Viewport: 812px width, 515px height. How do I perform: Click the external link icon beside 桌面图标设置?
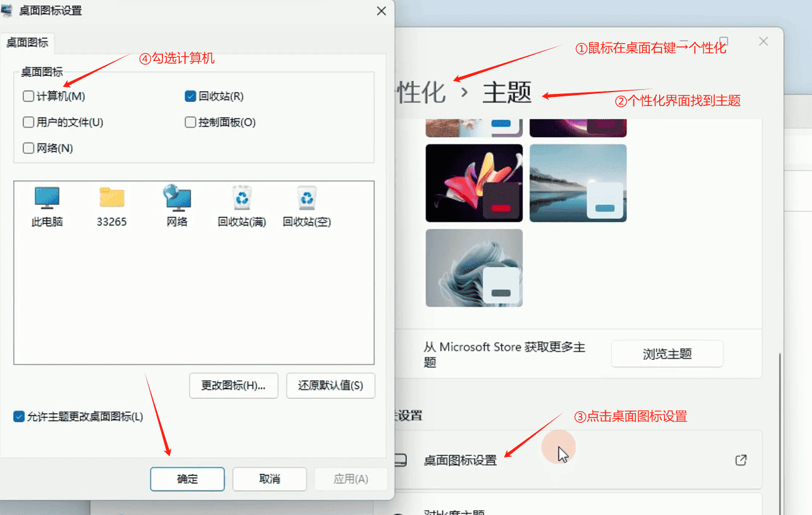pos(741,461)
